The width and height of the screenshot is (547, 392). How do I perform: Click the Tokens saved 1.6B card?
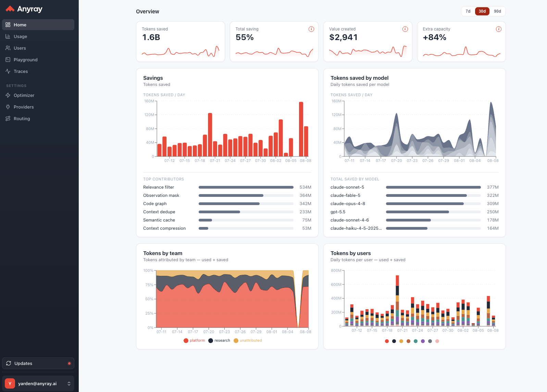(181, 42)
